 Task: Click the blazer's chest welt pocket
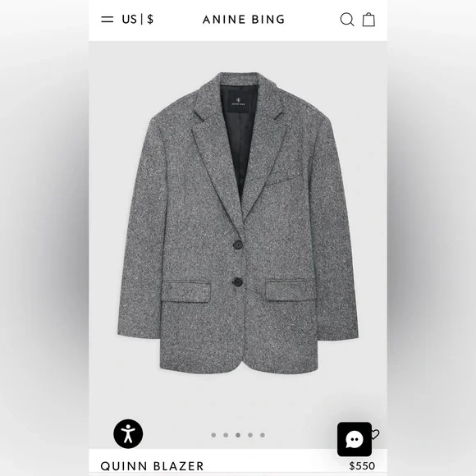coord(285,180)
